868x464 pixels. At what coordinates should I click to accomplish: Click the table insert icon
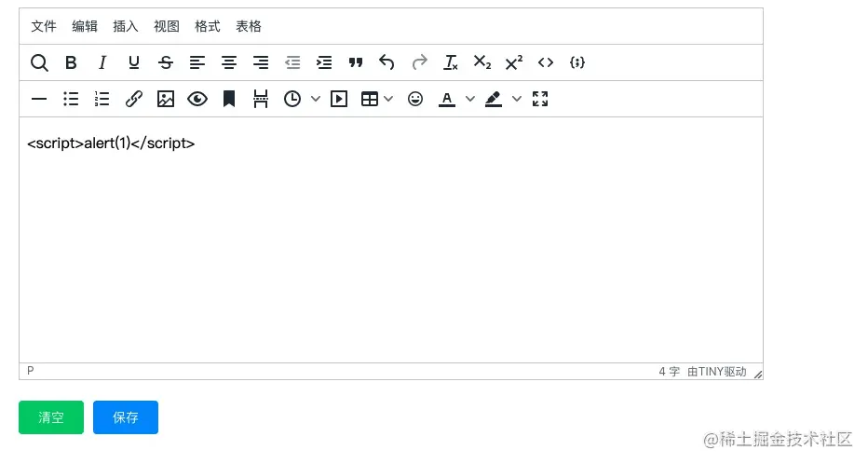pos(369,99)
